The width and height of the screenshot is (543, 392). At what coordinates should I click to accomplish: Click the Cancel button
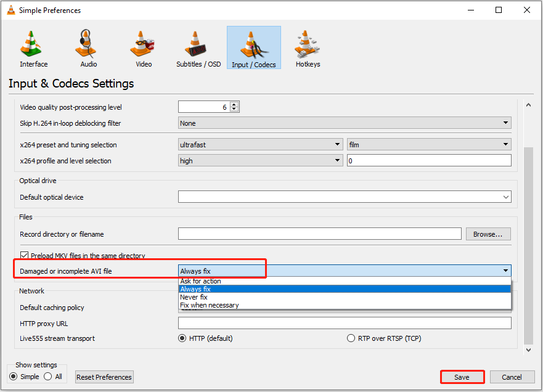point(512,377)
